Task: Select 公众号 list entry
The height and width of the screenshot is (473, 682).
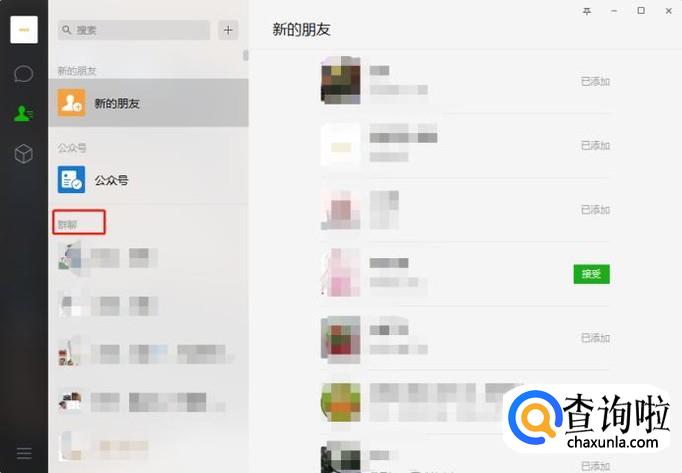Action: point(148,179)
